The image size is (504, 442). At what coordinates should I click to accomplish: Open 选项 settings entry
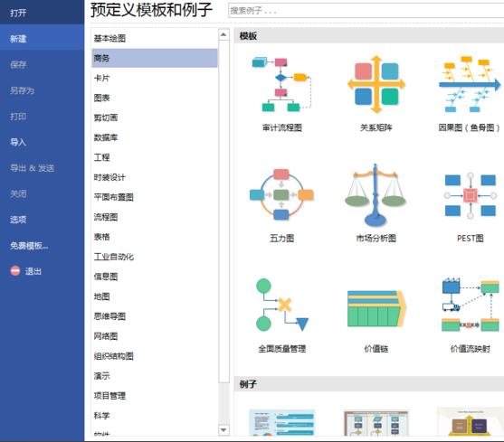[x=18, y=220]
